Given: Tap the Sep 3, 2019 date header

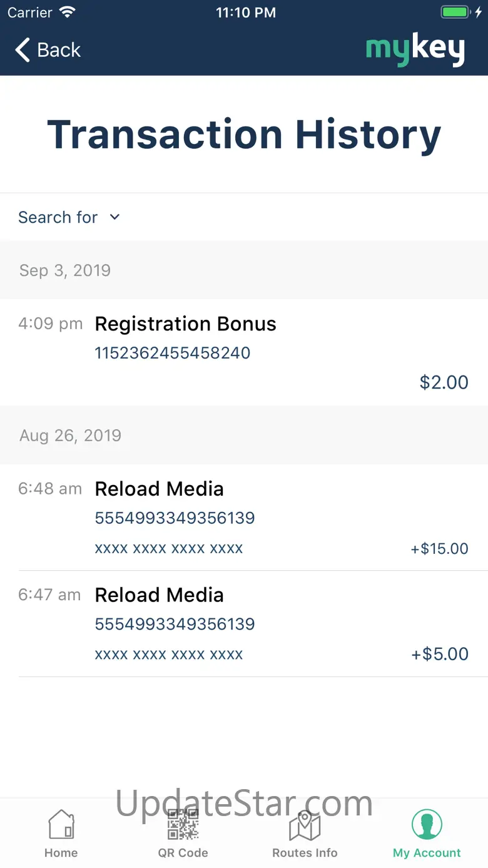Looking at the screenshot, I should tap(65, 270).
